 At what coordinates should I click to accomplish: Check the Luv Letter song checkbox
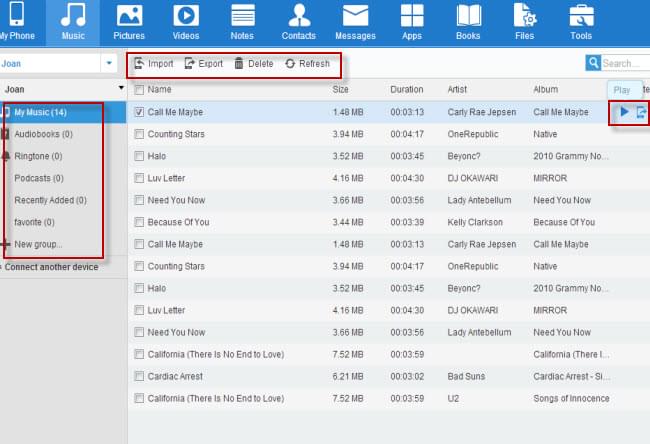pyautogui.click(x=139, y=178)
